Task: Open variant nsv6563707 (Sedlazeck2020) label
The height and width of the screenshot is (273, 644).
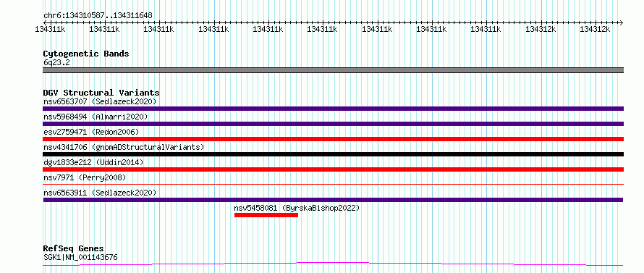Action: (100, 101)
